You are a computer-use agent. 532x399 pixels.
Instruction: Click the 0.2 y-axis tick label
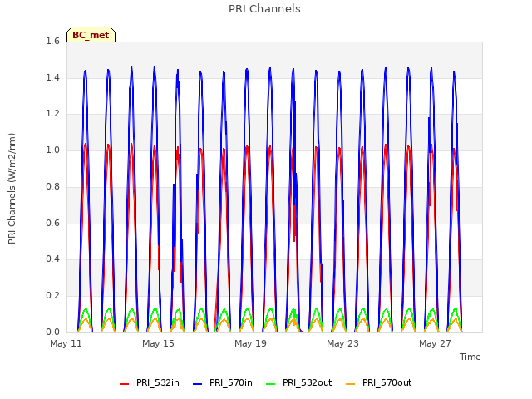click(x=52, y=296)
